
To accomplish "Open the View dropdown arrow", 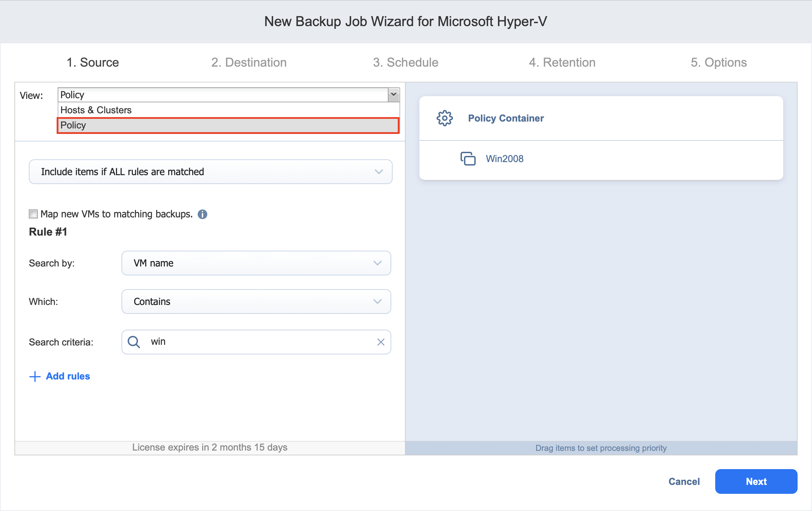I will (x=394, y=94).
